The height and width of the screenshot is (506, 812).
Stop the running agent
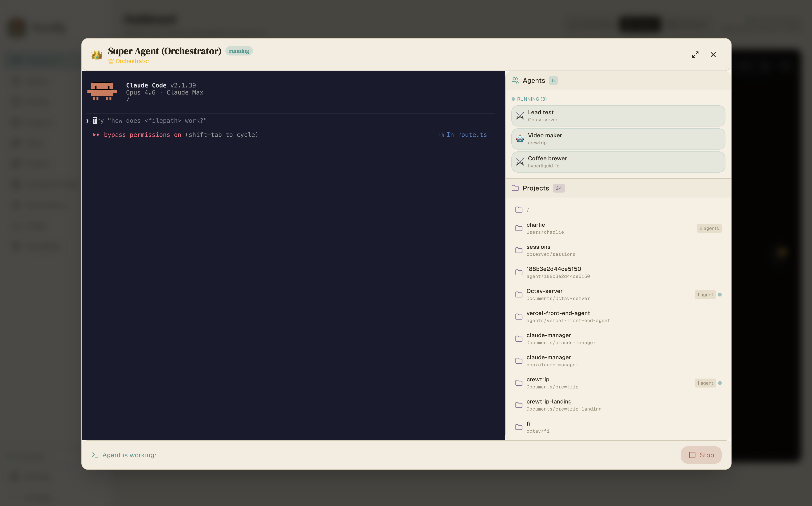[x=701, y=455]
